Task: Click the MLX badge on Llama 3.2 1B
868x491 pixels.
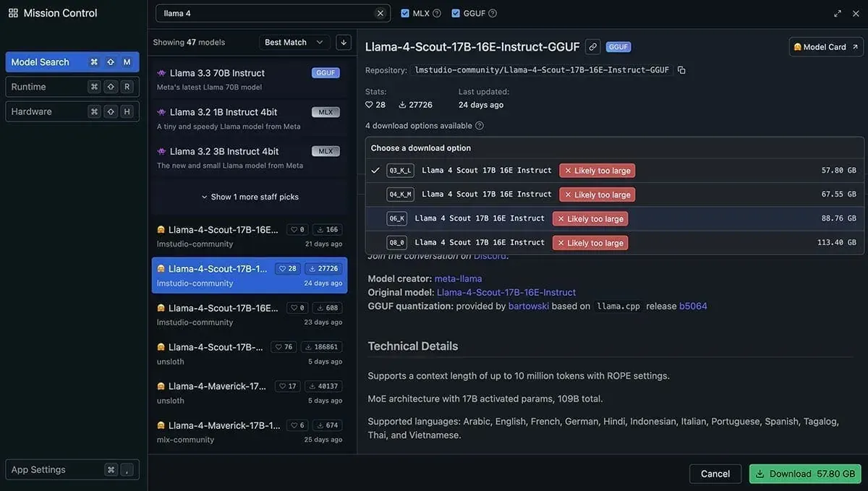Action: [325, 112]
